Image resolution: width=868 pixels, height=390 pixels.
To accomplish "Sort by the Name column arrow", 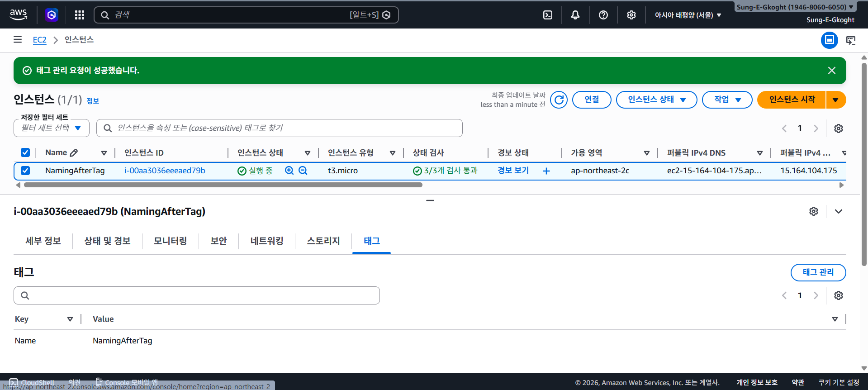I will [x=104, y=153].
